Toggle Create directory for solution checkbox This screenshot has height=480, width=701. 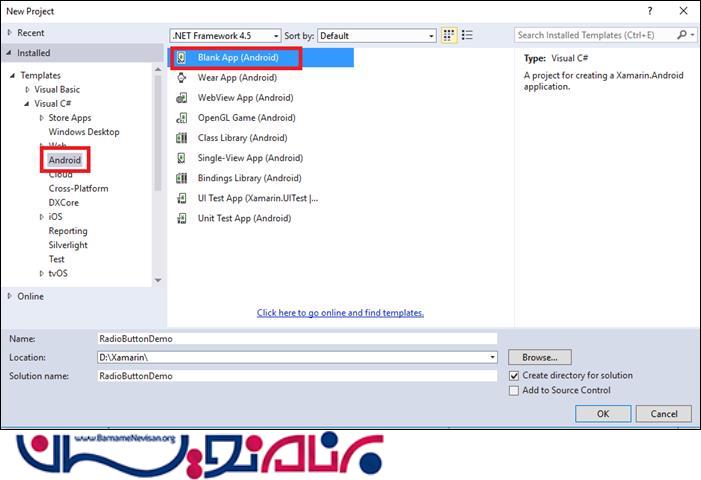point(514,376)
